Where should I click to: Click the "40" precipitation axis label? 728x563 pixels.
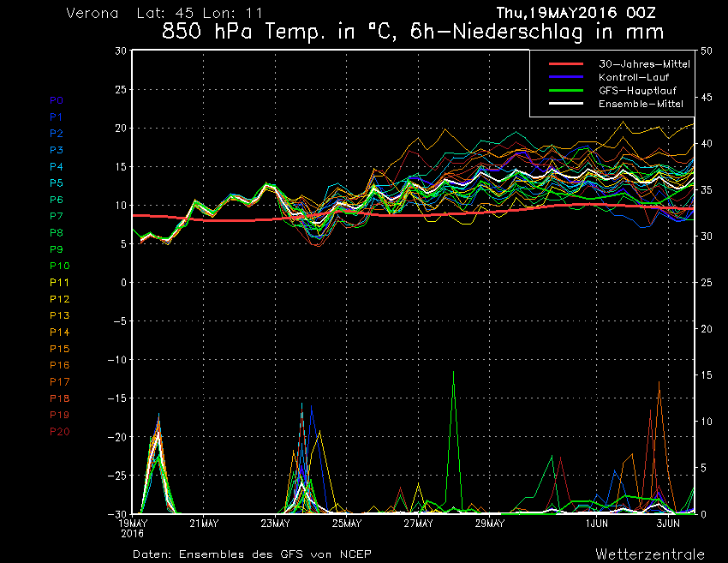point(707,144)
